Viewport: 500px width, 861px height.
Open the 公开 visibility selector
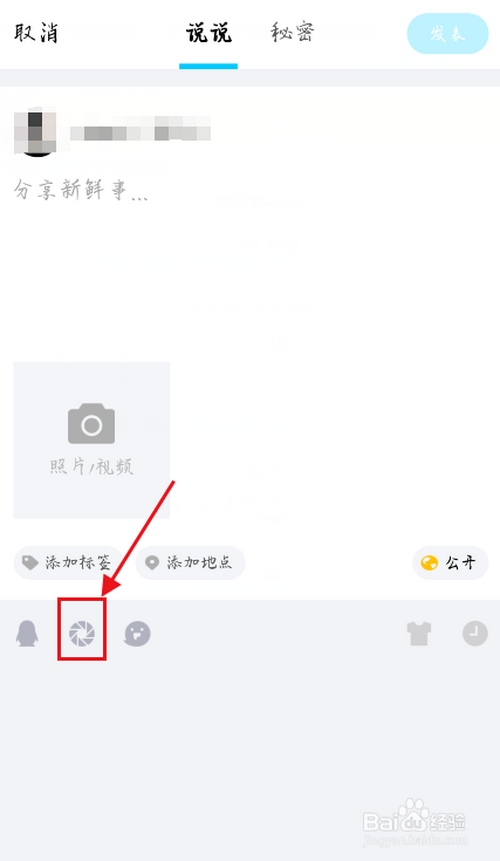tap(450, 563)
